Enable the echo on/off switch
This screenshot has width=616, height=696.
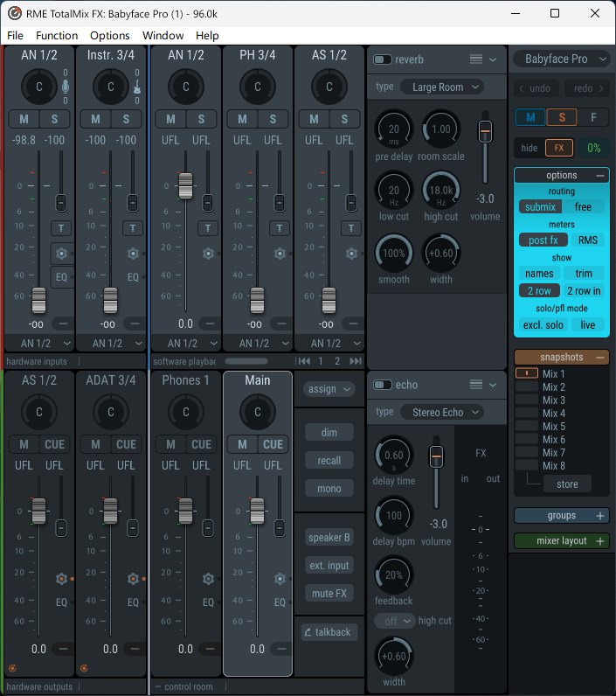tap(383, 385)
